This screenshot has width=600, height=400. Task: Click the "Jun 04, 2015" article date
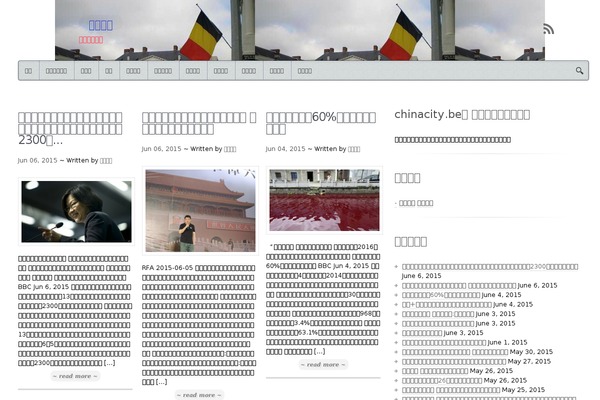(285, 149)
